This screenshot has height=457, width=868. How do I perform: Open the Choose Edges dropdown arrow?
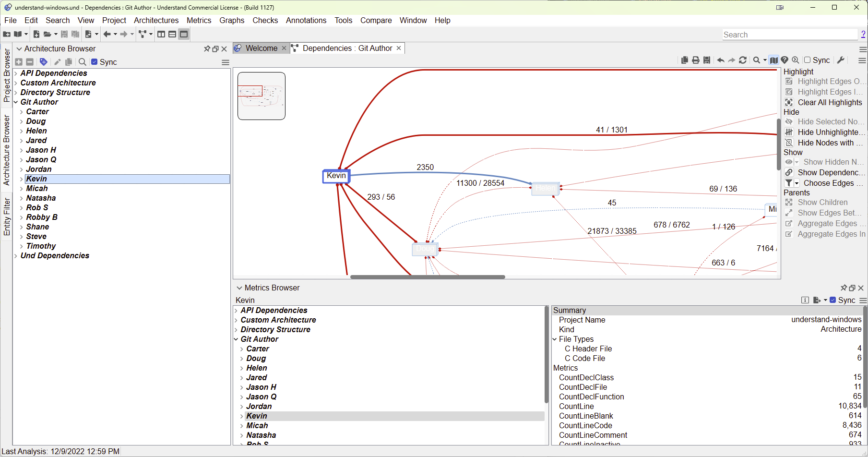797,183
